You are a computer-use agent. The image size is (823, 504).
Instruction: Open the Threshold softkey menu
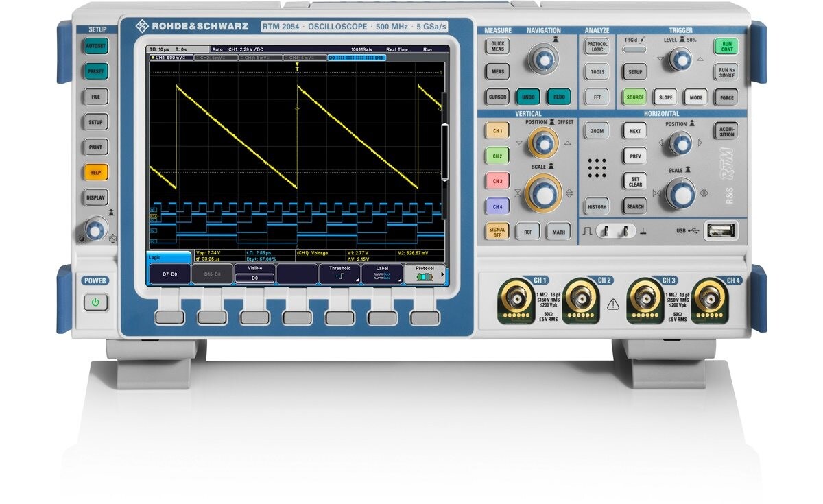click(339, 274)
